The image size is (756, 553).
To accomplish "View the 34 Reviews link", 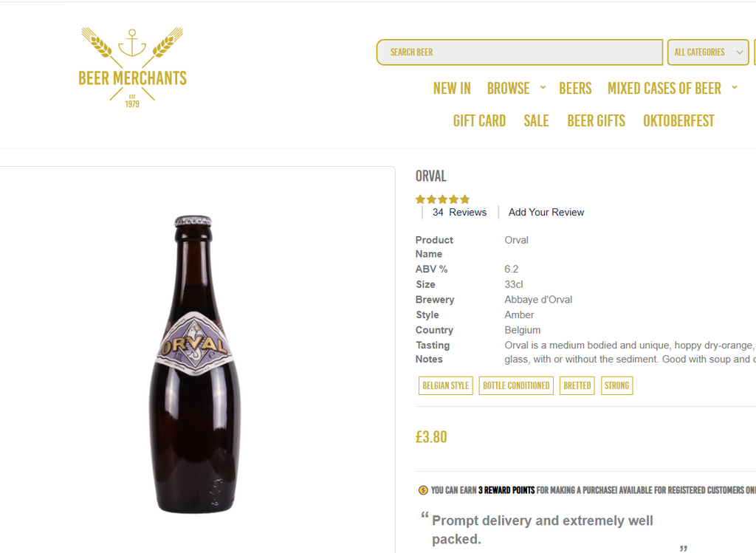I will point(459,213).
